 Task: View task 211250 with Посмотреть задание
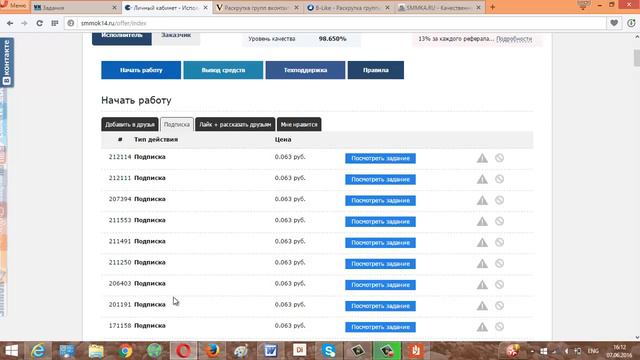(x=380, y=264)
